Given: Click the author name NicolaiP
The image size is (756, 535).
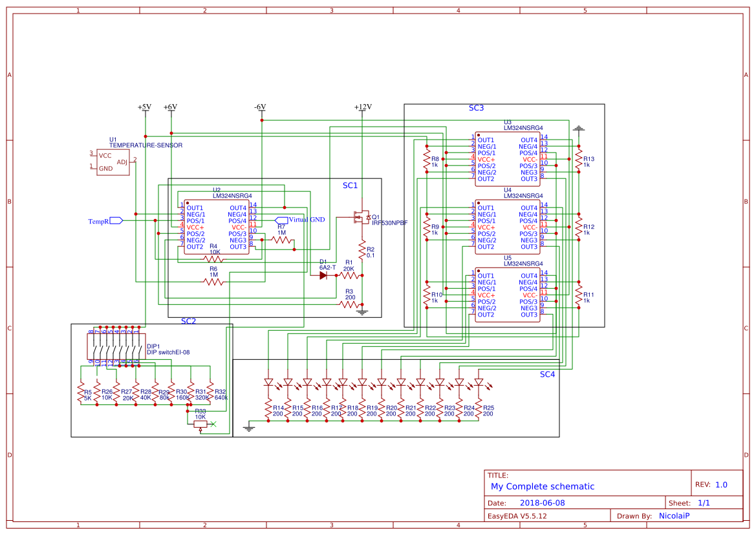Looking at the screenshot, I should click(674, 516).
